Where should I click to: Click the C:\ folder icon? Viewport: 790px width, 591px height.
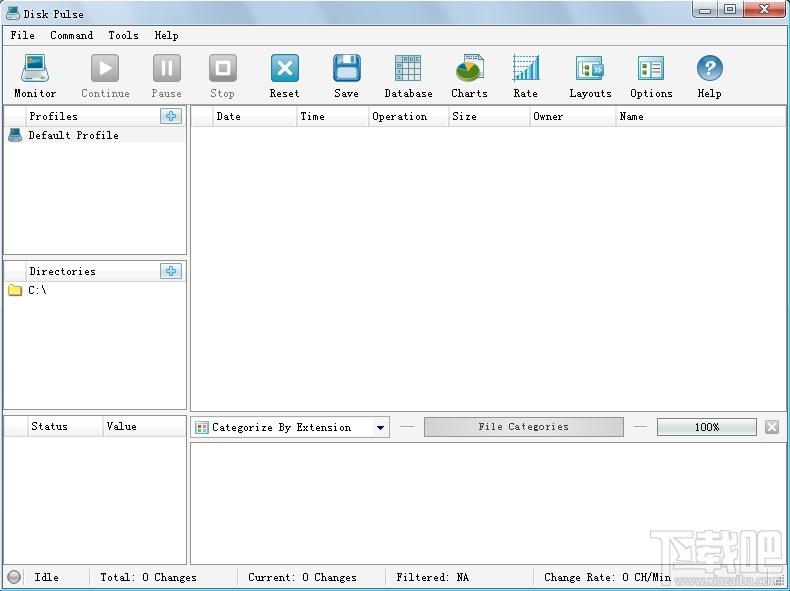coord(15,290)
